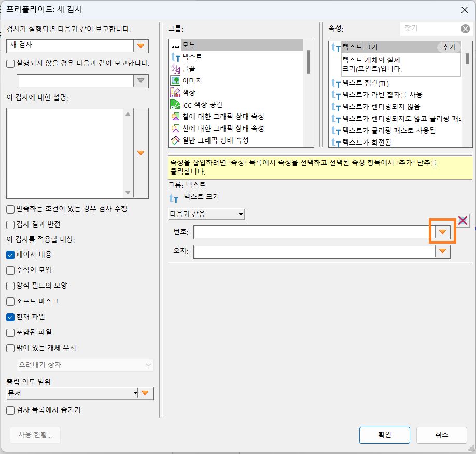The image size is (476, 454).
Task: Select the 글꼴 group icon
Action: point(176,69)
